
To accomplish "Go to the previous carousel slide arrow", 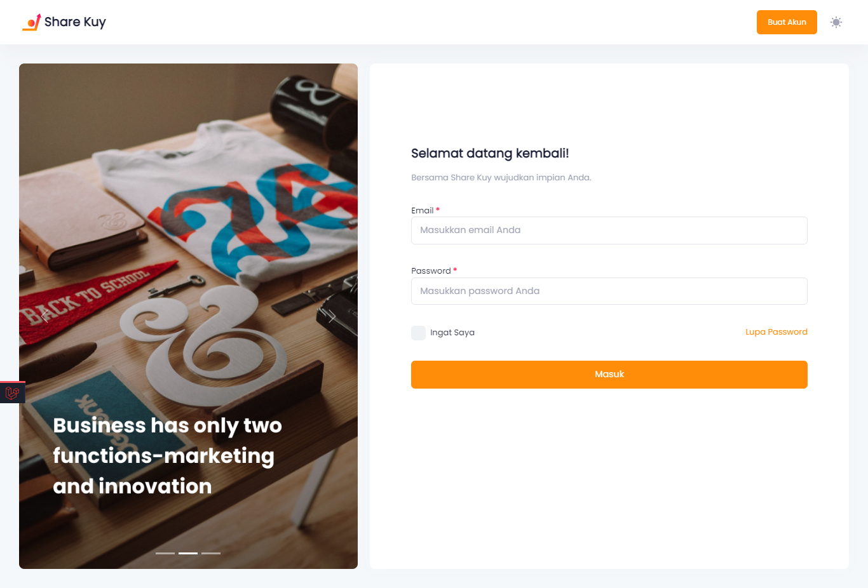I will coord(45,316).
